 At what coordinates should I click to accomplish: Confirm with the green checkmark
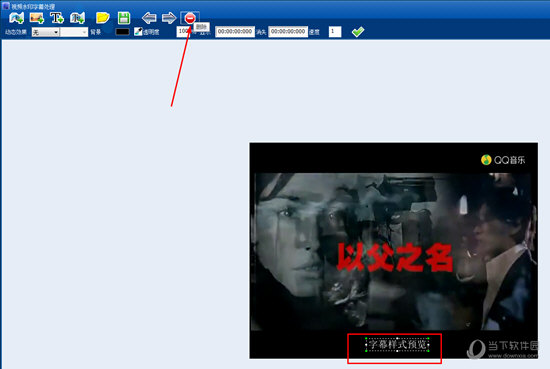coord(358,32)
